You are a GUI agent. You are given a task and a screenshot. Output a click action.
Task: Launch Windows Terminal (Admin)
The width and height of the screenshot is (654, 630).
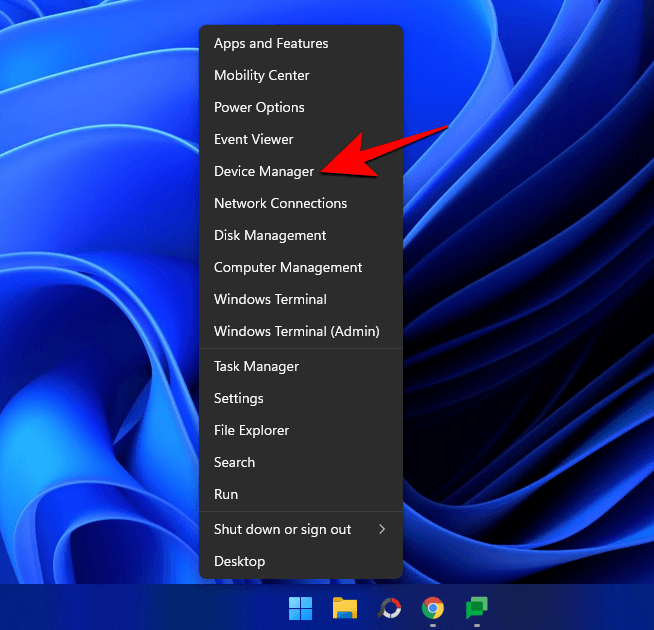click(x=296, y=331)
